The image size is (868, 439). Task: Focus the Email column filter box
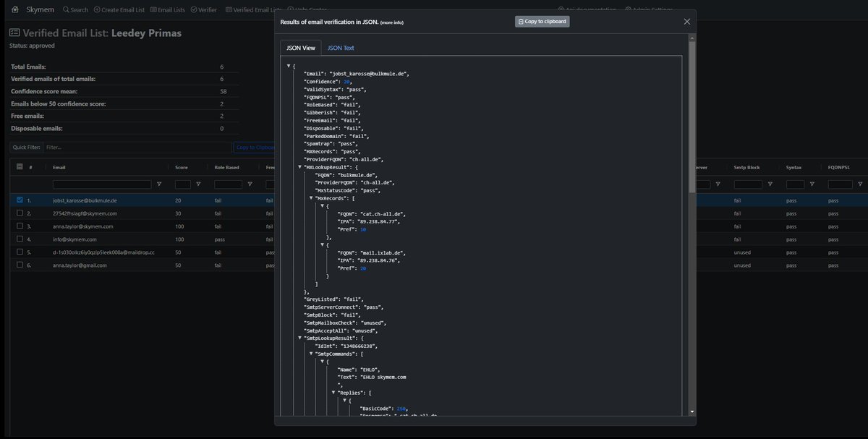[102, 184]
